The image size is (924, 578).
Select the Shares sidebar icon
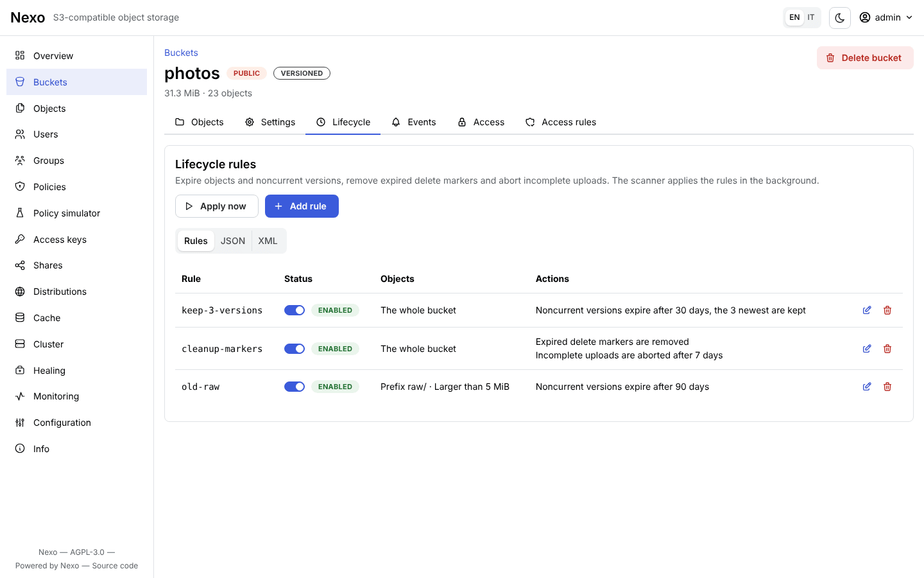(x=20, y=265)
